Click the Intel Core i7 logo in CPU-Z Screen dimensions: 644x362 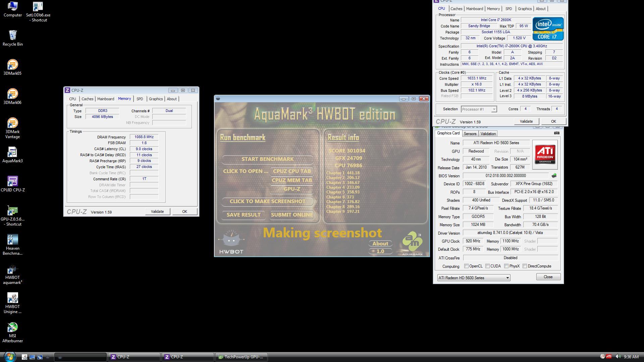click(548, 29)
